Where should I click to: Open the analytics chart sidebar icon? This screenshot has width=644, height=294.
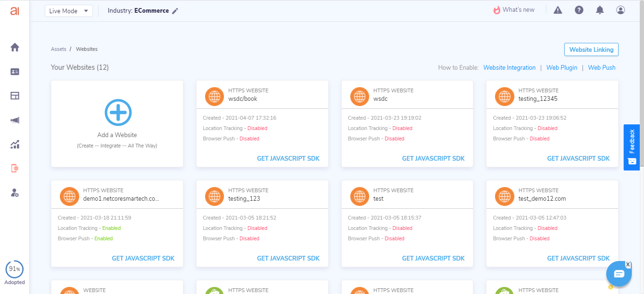tap(15, 144)
